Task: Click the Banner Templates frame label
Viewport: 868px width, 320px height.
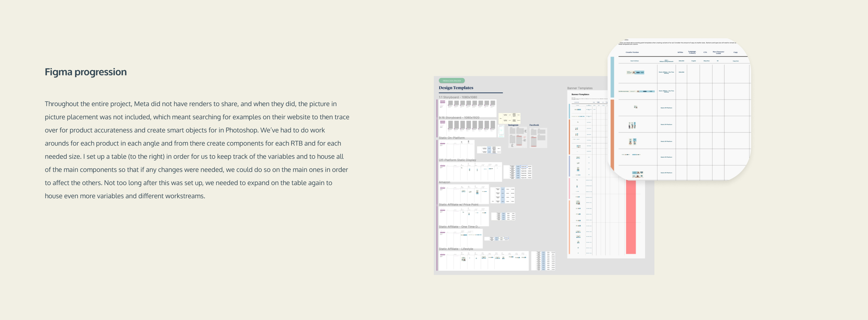Action: point(580,88)
